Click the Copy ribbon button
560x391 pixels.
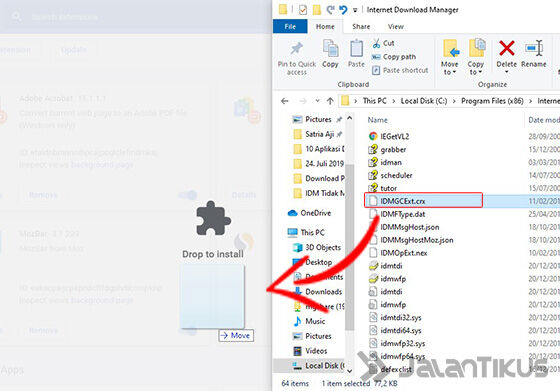330,54
